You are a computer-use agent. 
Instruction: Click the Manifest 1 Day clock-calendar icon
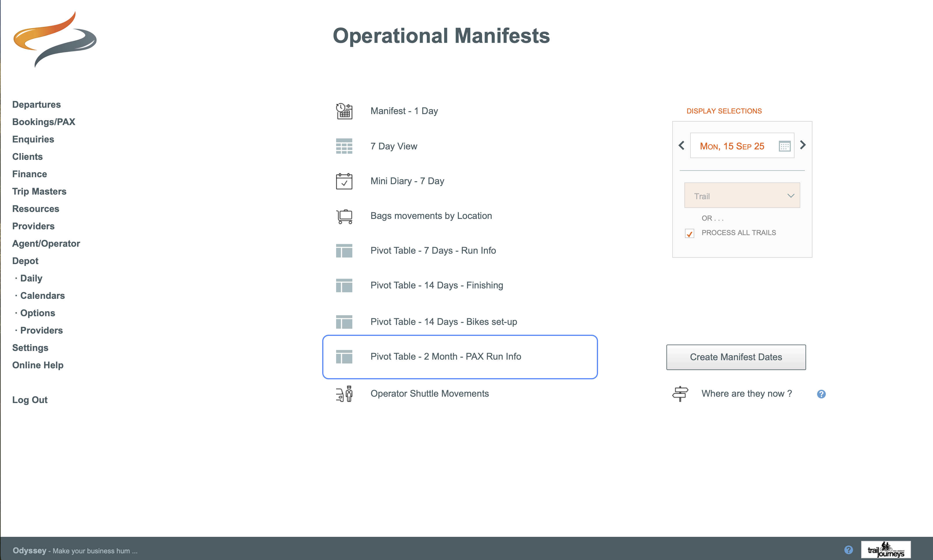[x=344, y=111]
